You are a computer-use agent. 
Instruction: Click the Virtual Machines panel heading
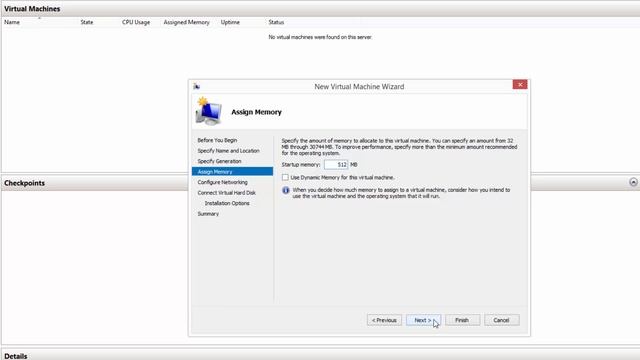pos(32,9)
